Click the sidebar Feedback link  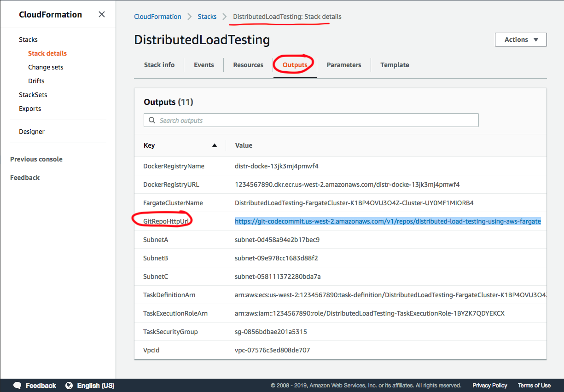pos(25,178)
